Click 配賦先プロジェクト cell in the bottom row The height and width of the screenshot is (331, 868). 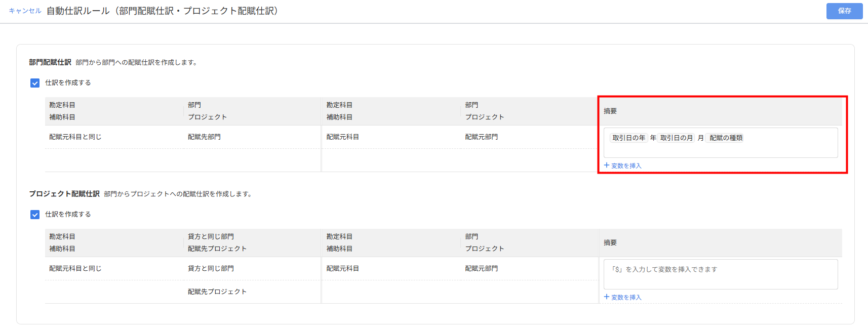(x=217, y=292)
